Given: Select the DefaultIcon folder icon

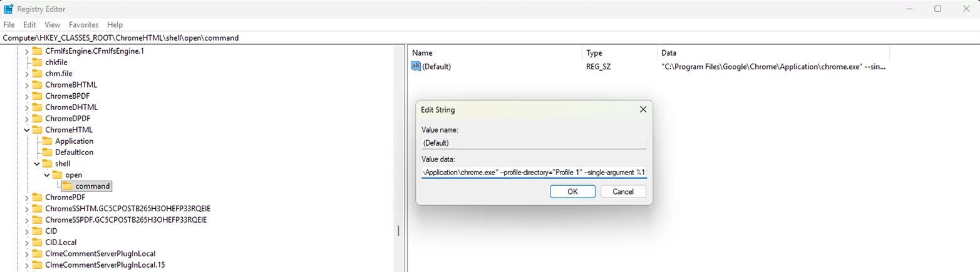Looking at the screenshot, I should coord(48,153).
